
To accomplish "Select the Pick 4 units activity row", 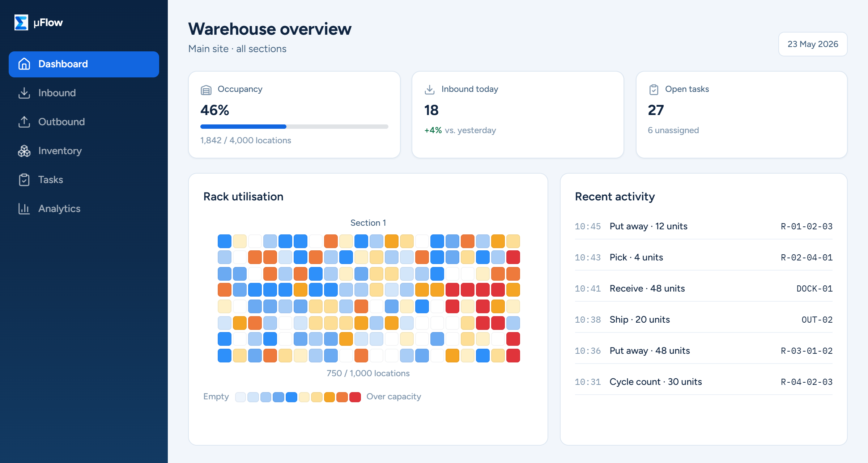I will pos(704,258).
